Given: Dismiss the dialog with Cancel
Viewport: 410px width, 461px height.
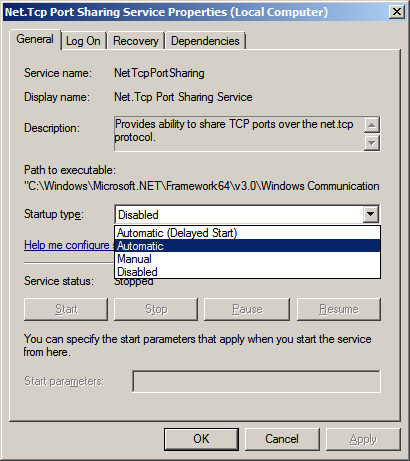Looking at the screenshot, I should [282, 439].
